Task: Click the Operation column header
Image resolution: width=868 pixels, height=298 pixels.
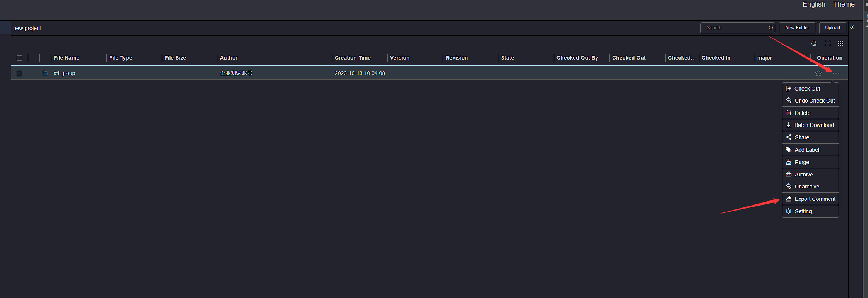Action: (x=829, y=58)
